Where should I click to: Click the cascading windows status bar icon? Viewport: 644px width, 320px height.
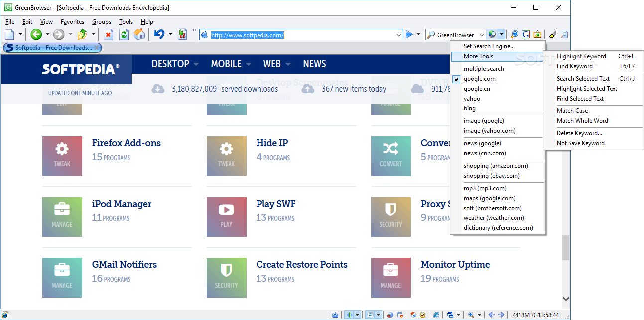[x=450, y=315]
